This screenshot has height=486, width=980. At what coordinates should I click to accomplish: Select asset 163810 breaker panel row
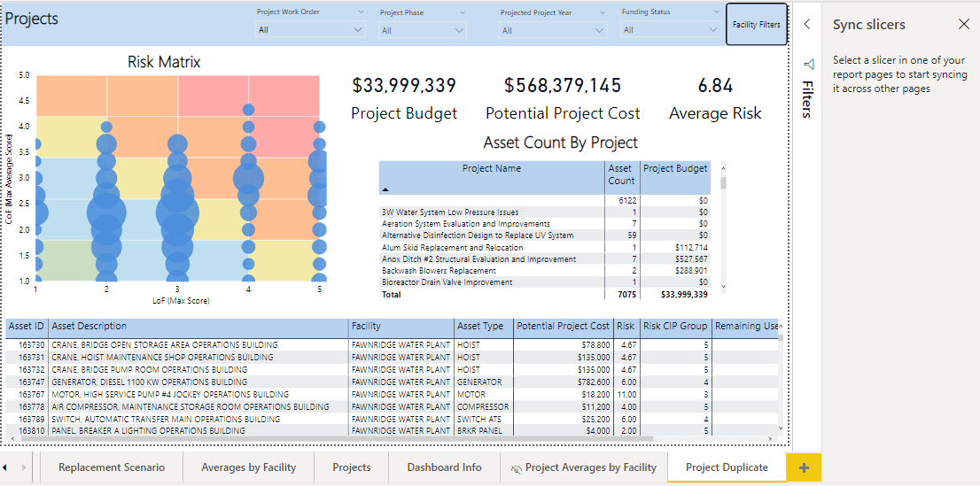click(392, 430)
